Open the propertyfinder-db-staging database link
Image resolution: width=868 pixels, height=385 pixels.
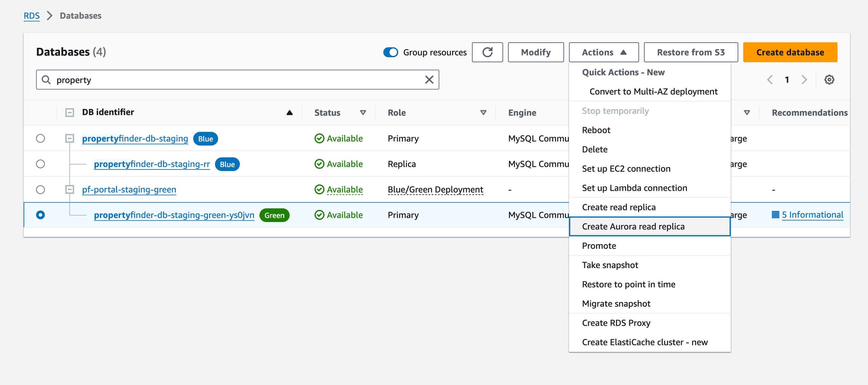click(x=135, y=138)
